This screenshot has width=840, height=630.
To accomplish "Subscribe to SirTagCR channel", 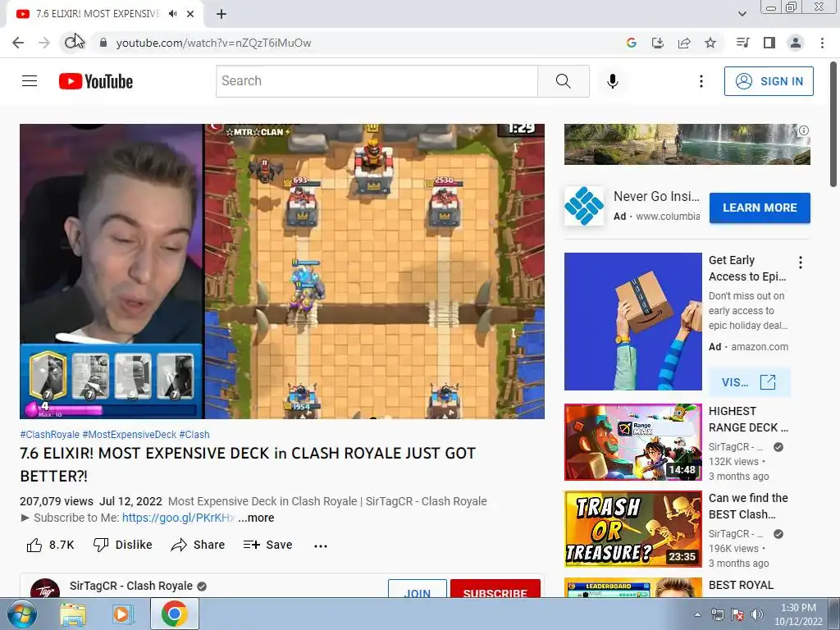I will (x=495, y=589).
